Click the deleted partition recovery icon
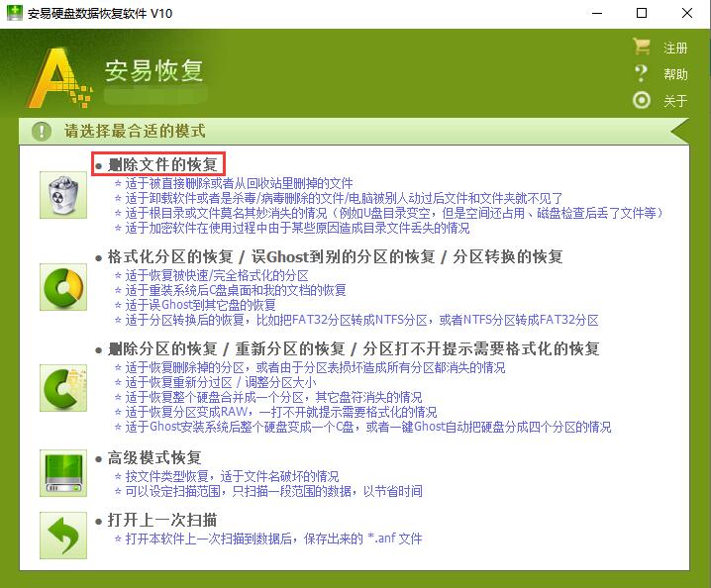This screenshot has width=711, height=588. coord(63,383)
